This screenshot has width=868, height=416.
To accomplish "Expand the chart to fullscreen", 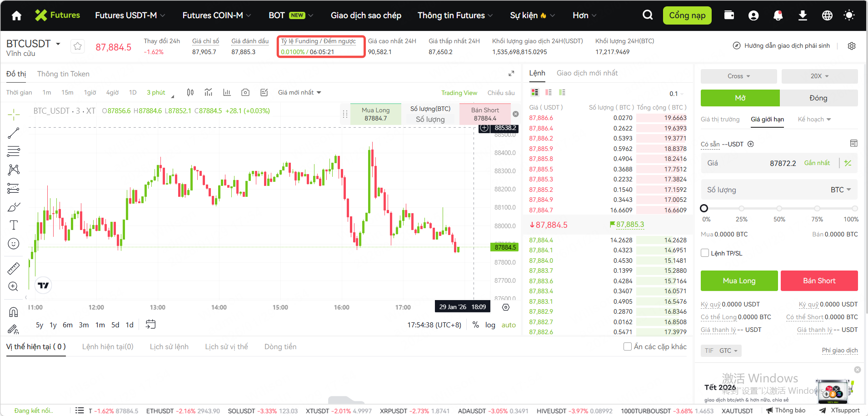I will click(511, 74).
